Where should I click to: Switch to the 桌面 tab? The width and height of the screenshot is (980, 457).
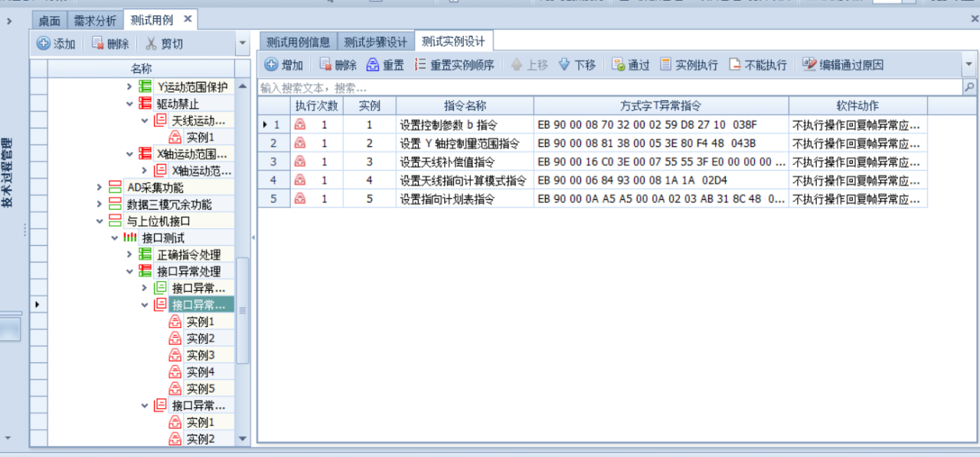pyautogui.click(x=50, y=20)
